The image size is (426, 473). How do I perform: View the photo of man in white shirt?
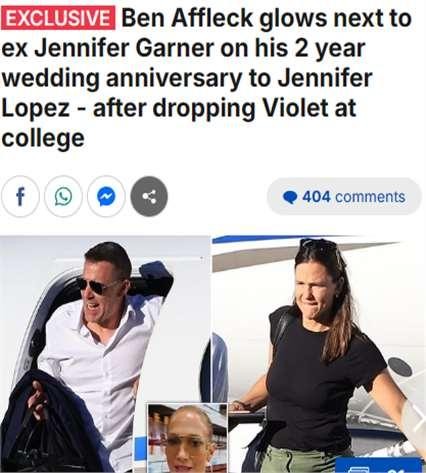click(x=105, y=353)
